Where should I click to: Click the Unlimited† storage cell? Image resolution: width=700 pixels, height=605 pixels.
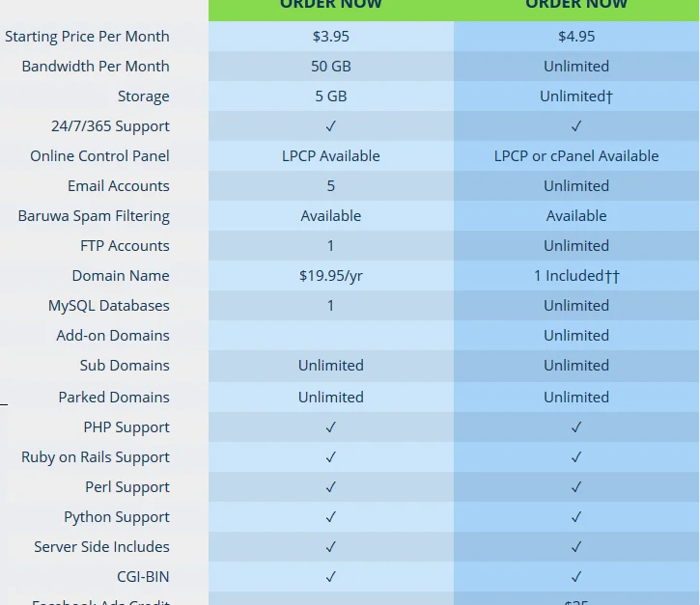pos(576,96)
